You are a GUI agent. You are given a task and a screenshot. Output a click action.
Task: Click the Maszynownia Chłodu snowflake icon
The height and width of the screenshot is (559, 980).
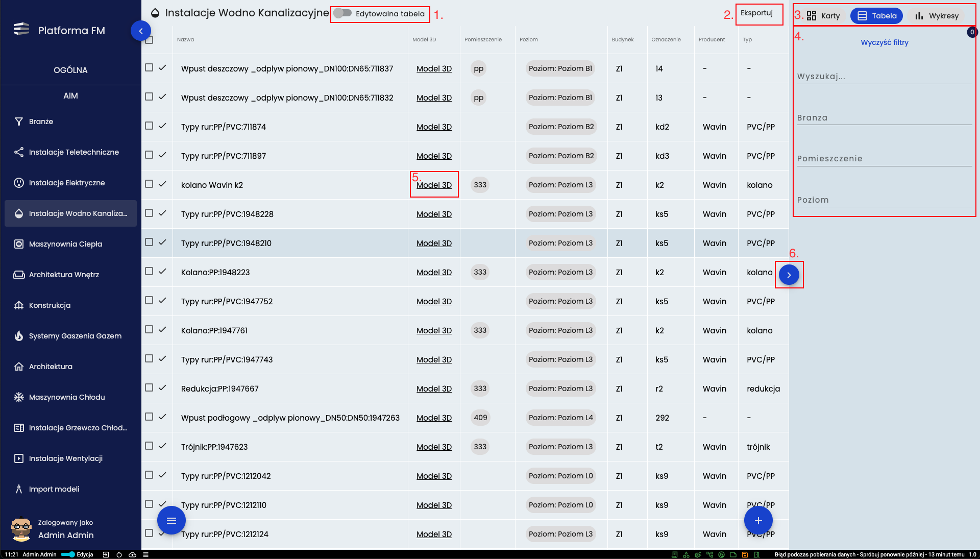click(19, 397)
